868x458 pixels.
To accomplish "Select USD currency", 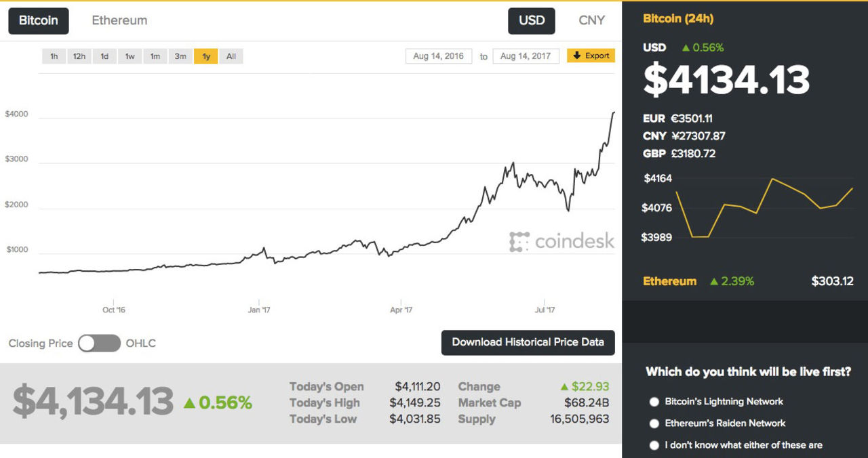I will pos(532,20).
